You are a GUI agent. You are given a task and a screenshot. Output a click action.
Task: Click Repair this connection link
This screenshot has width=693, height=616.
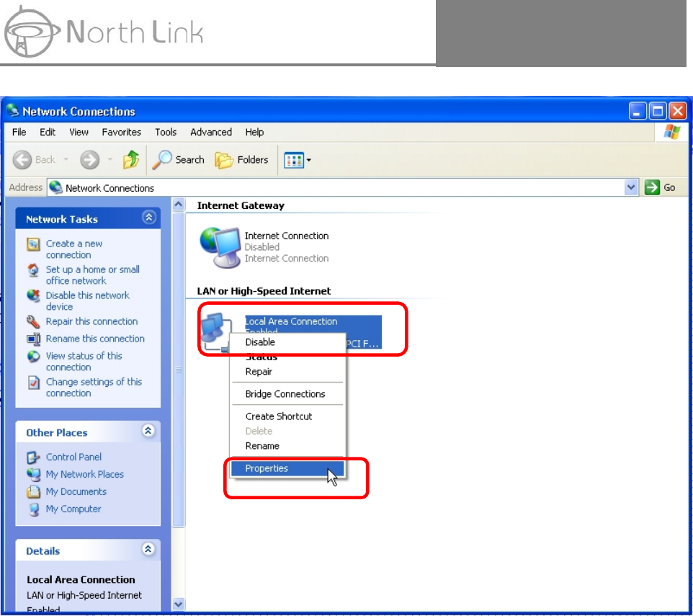[91, 321]
